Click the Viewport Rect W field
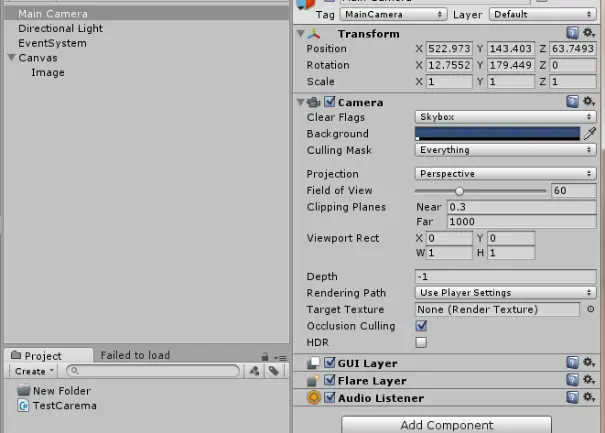Viewport: 605px width, 433px height. tap(449, 253)
